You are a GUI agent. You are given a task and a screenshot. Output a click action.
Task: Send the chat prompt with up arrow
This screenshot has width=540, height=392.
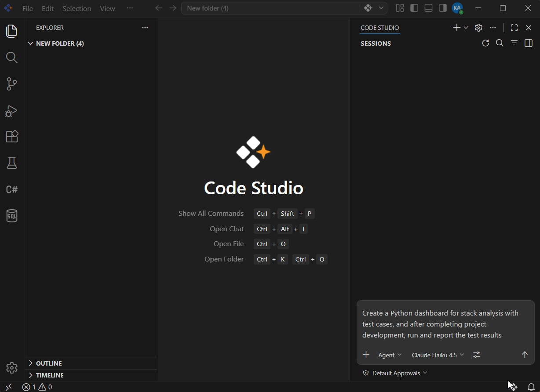525,355
